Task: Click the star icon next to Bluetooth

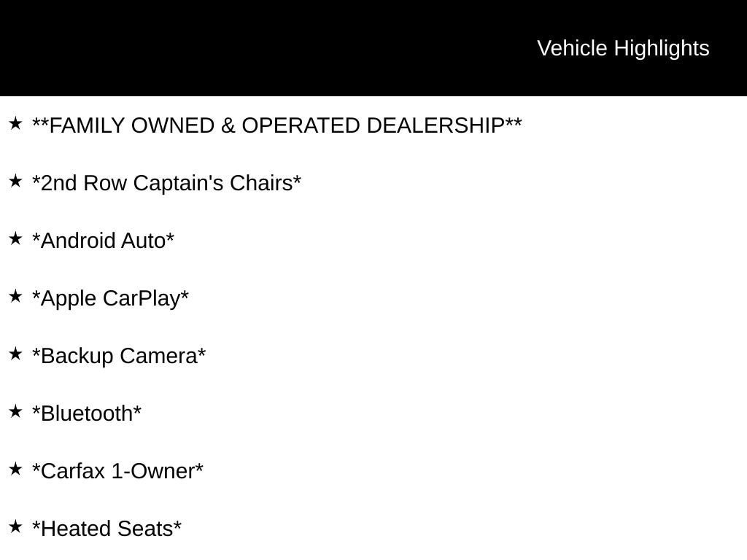Action: point(15,412)
